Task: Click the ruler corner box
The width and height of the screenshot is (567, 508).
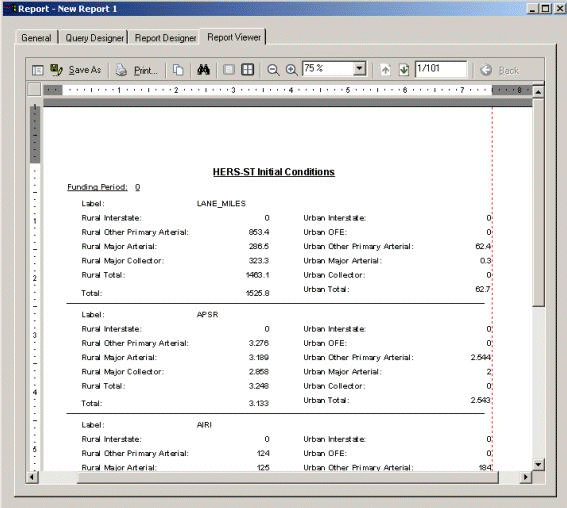Action: click(x=34, y=89)
